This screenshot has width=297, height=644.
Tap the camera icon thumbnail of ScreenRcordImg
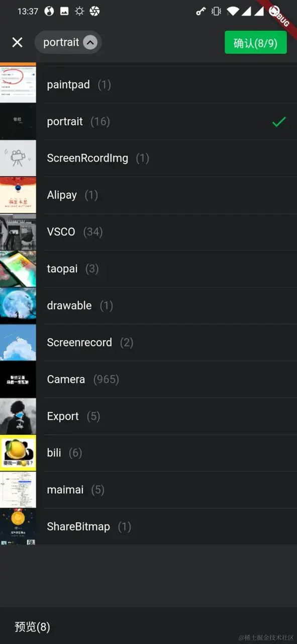18,158
